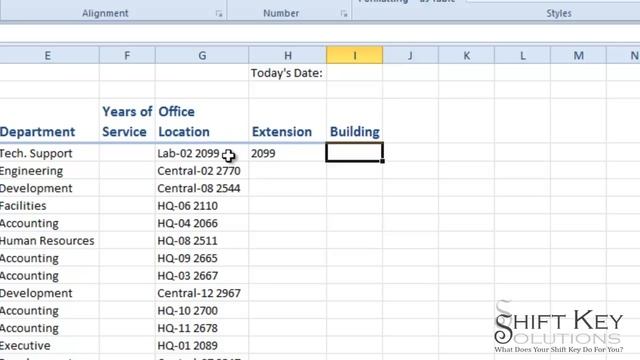The image size is (640, 360).
Task: Select the HQ-08 2511 cell
Action: (202, 241)
